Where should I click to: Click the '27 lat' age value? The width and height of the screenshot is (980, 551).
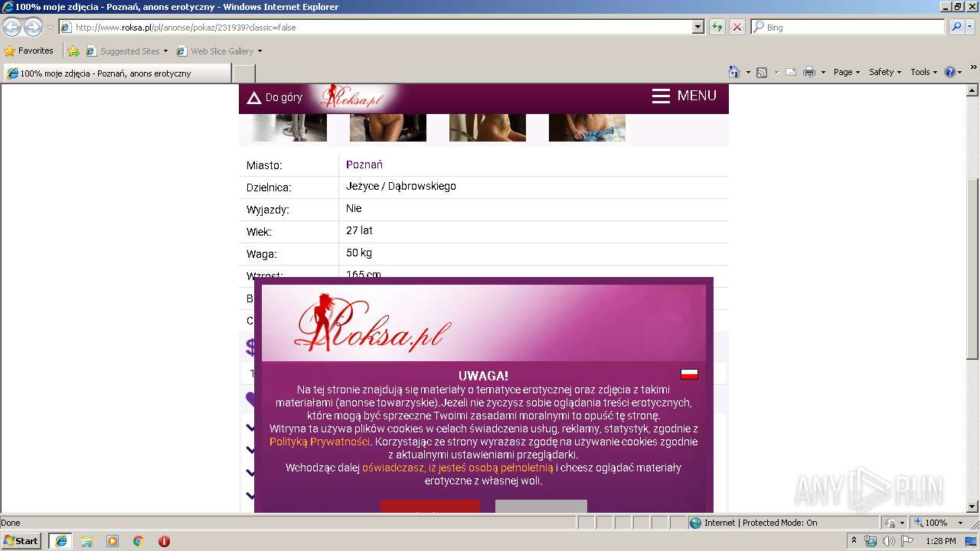click(359, 230)
